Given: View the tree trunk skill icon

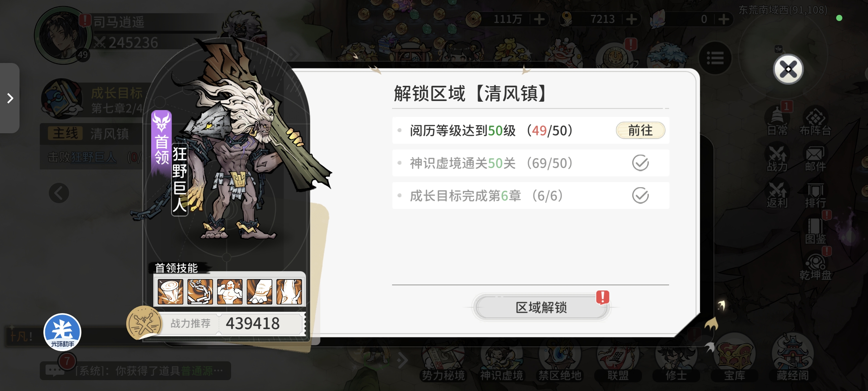Looking at the screenshot, I should (x=289, y=291).
